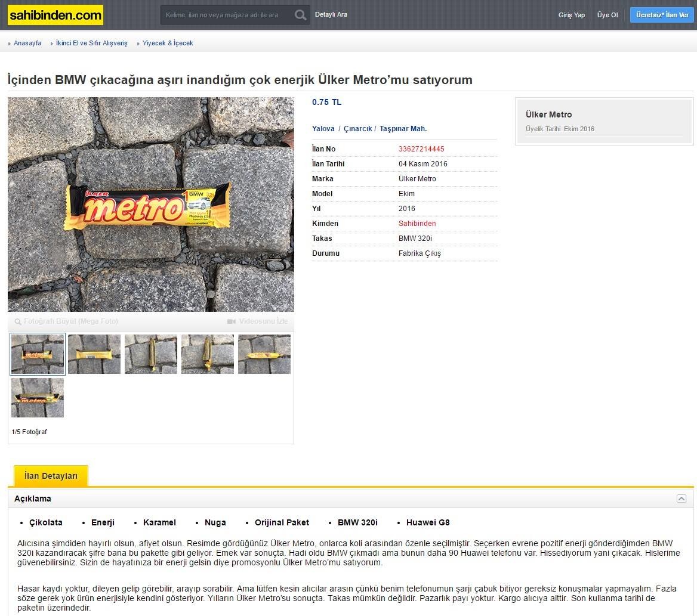
Task: Select the sixth thumbnail in second row
Action: [38, 398]
